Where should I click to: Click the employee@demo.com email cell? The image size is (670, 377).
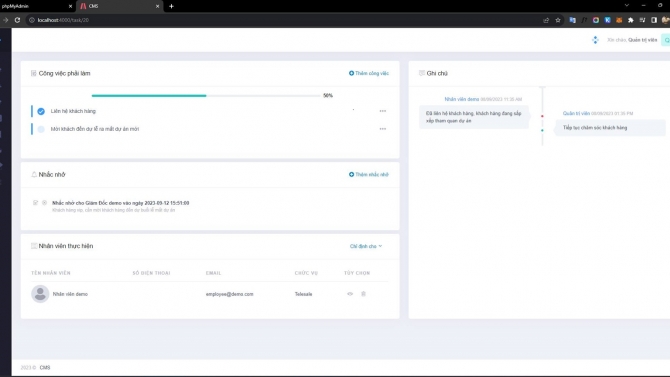point(229,294)
